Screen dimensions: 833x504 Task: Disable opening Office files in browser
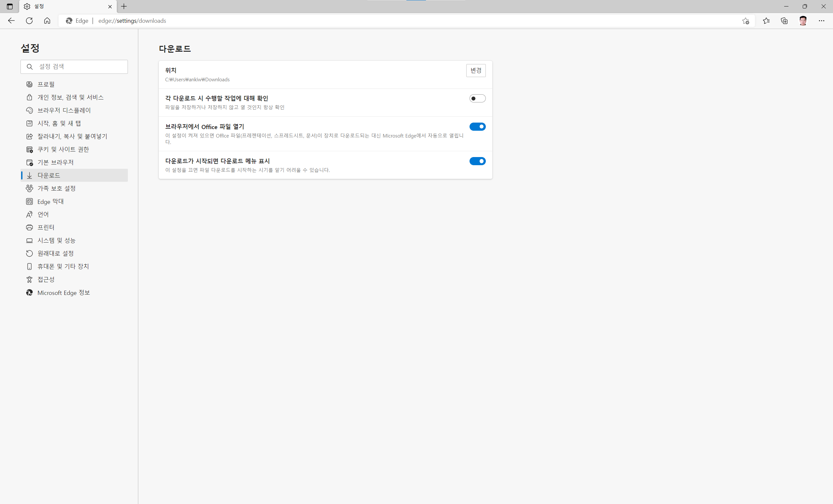[x=477, y=127]
